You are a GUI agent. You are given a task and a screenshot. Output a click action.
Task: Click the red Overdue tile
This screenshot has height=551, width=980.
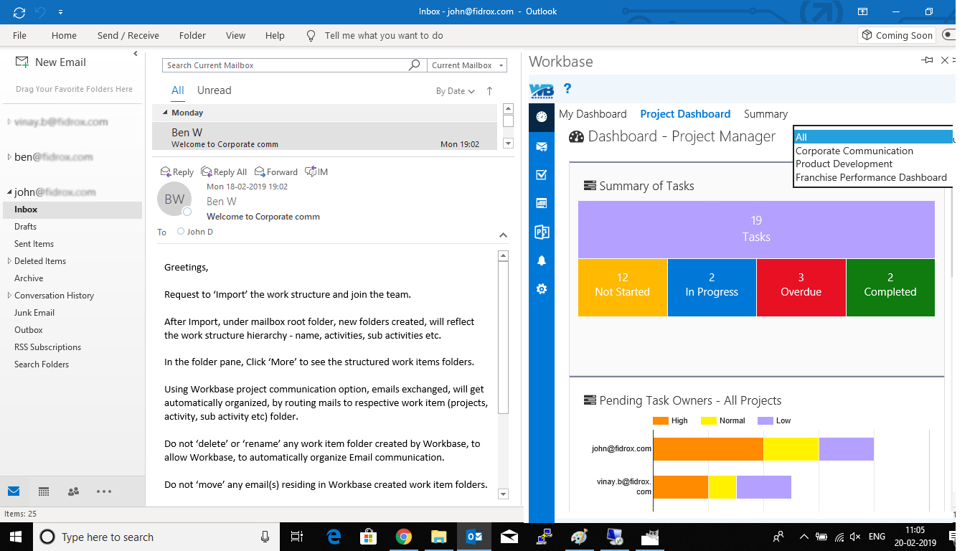point(801,287)
